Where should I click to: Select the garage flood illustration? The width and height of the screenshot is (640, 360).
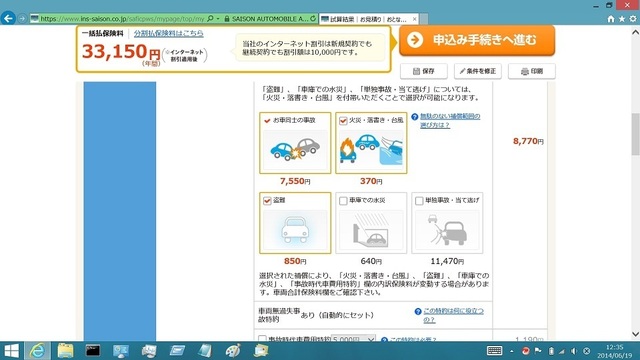[371, 229]
